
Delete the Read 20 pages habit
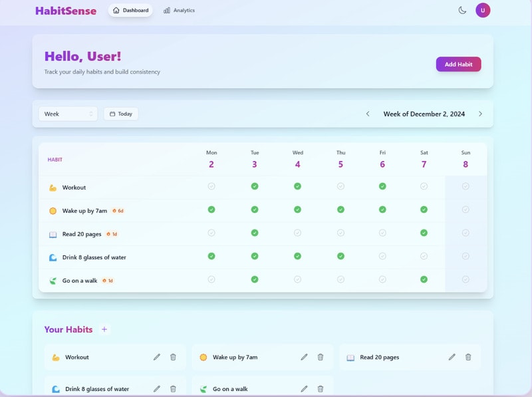468,357
